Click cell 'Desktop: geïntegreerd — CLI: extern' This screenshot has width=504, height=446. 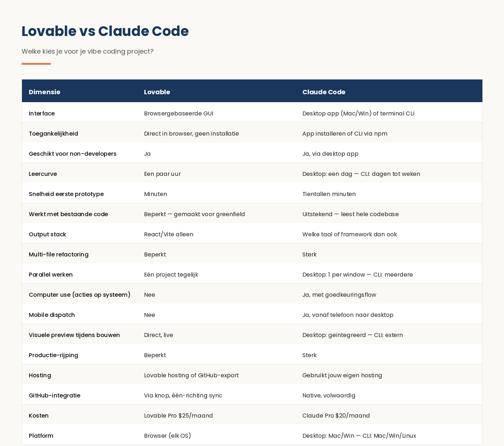(352, 335)
